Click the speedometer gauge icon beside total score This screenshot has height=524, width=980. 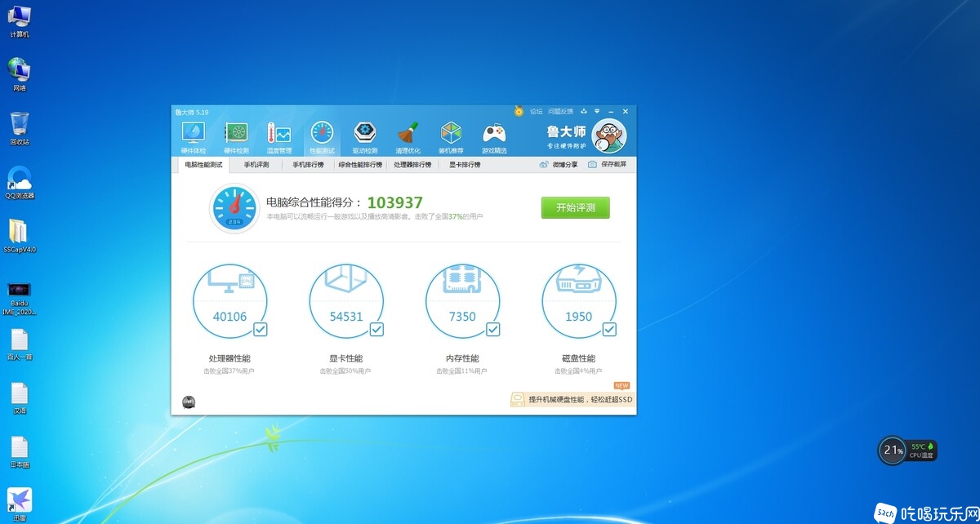[x=234, y=207]
